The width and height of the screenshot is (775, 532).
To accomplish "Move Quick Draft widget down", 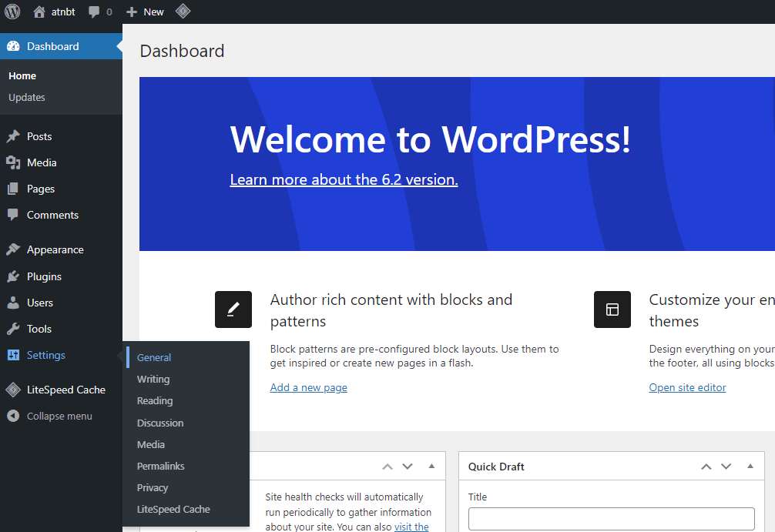I will coord(726,467).
